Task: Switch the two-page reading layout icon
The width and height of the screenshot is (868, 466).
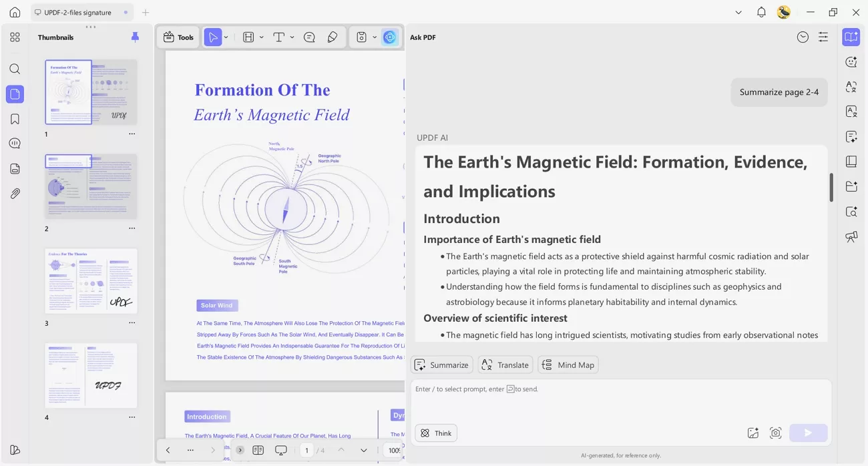Action: (x=258, y=450)
